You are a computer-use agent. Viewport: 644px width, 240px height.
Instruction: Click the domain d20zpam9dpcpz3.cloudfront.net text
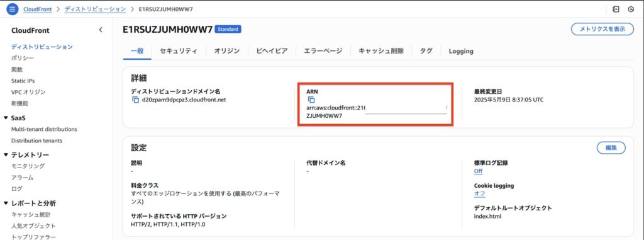point(184,100)
